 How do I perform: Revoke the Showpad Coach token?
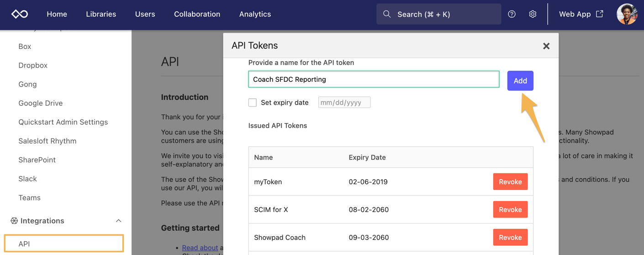tap(510, 237)
